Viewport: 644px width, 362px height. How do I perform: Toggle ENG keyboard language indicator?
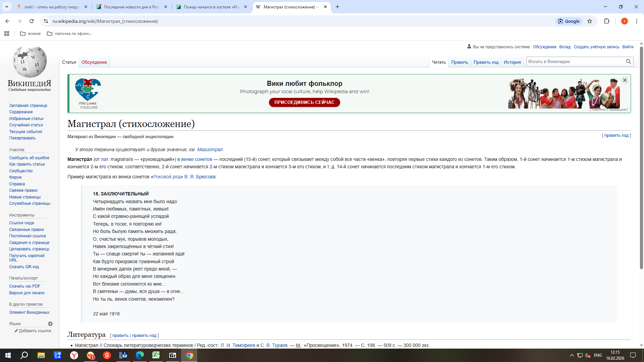coord(598,355)
